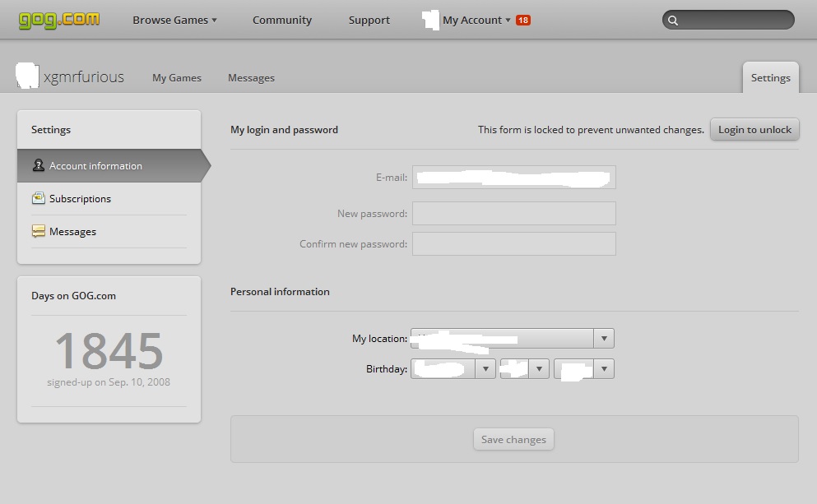This screenshot has width=817, height=504.
Task: Click the New password field
Action: [513, 214]
